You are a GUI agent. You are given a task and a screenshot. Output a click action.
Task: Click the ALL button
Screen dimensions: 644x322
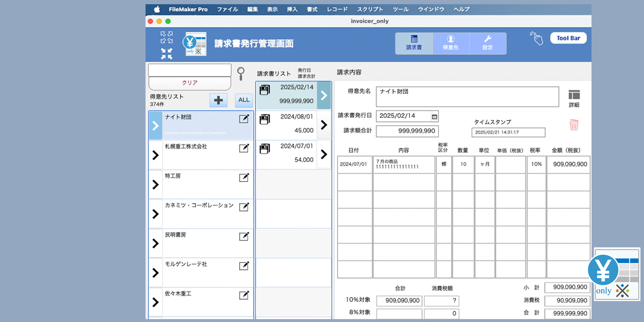(244, 100)
